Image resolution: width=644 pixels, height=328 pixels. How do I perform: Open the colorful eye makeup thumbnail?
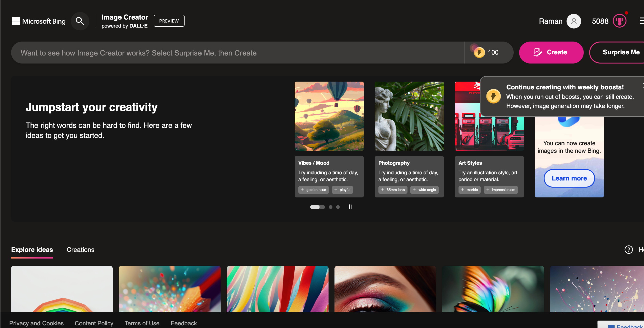385,289
